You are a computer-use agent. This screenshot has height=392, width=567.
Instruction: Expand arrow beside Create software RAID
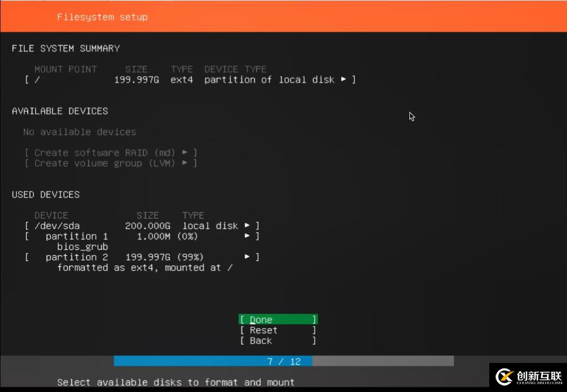click(x=185, y=152)
